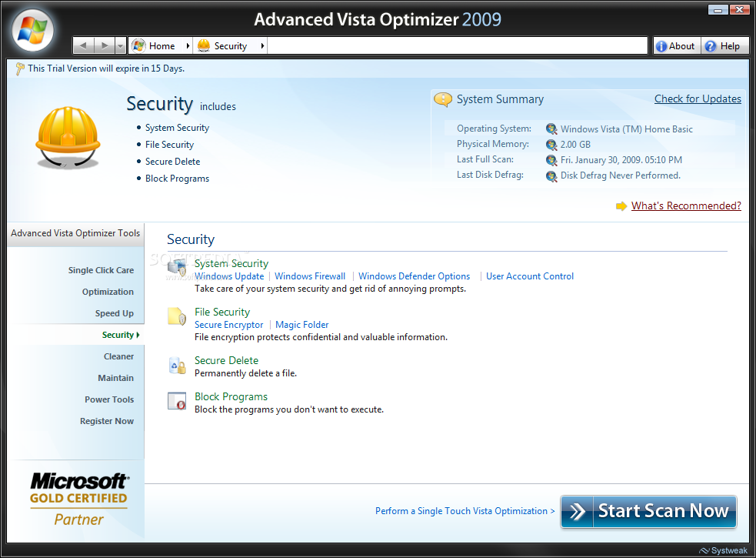Open the Secure Delete heading link
This screenshot has height=558, width=756.
227,360
